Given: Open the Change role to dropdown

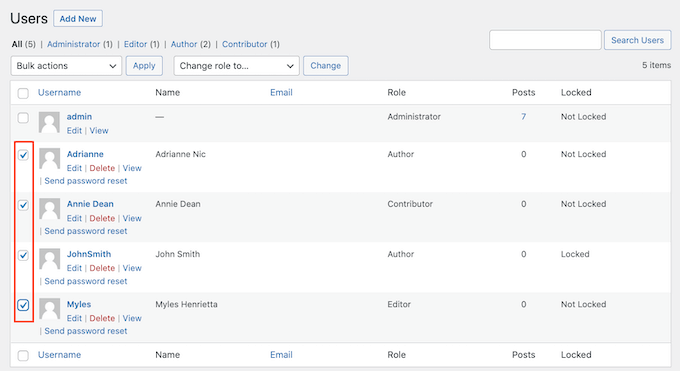Looking at the screenshot, I should click(x=236, y=66).
